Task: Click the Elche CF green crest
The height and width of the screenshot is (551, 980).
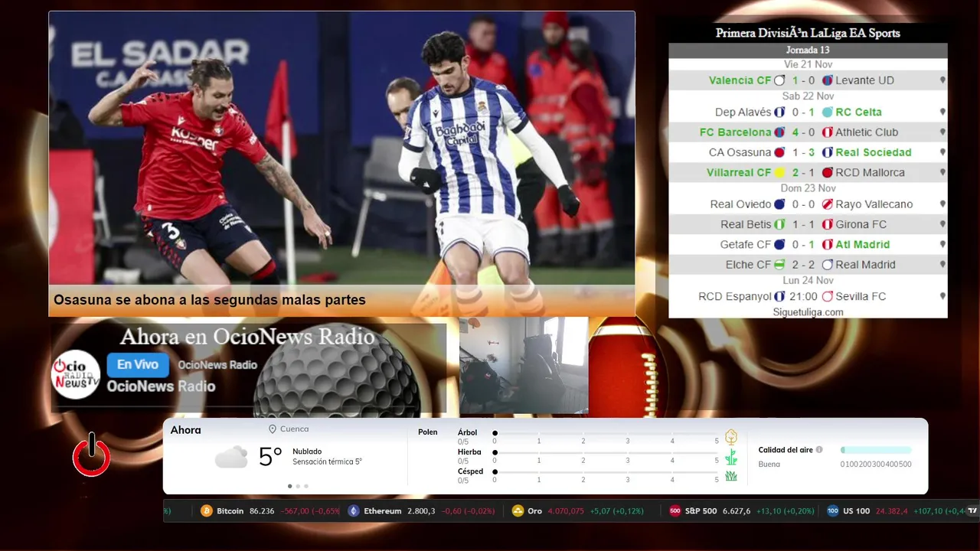Action: point(779,265)
